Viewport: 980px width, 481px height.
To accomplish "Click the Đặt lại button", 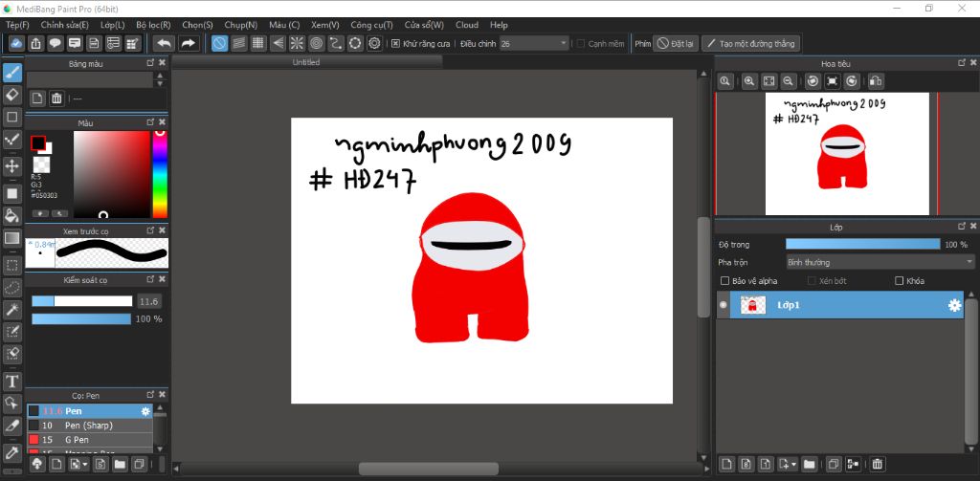I will (x=676, y=44).
